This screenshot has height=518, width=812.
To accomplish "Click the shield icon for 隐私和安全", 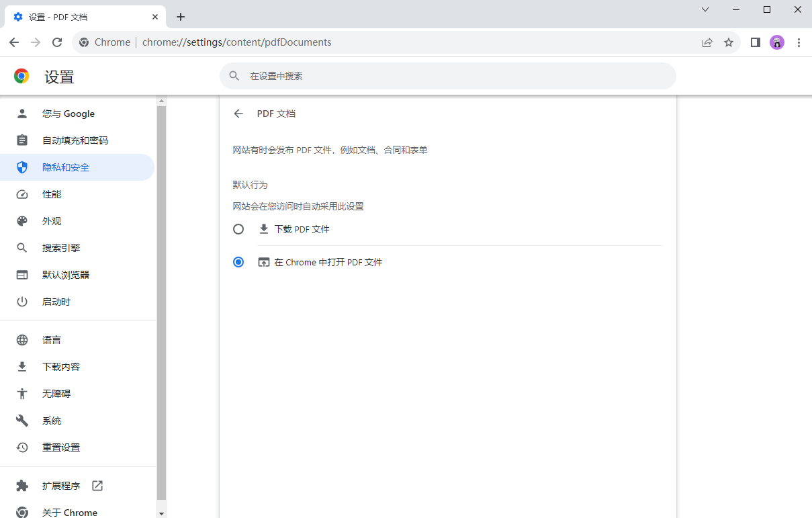I will 22,167.
